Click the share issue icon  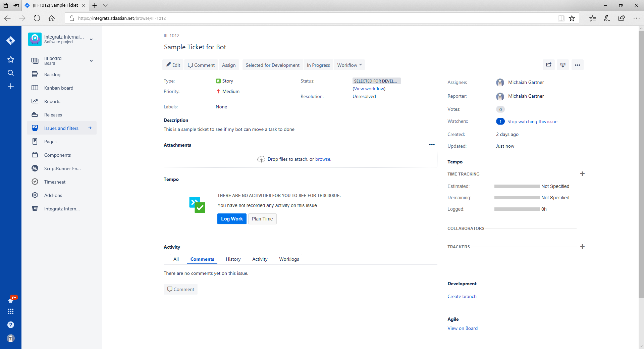(548, 65)
